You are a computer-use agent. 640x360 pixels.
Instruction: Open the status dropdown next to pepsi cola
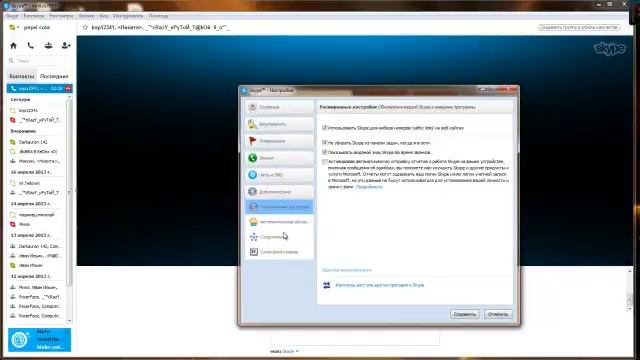(x=14, y=27)
